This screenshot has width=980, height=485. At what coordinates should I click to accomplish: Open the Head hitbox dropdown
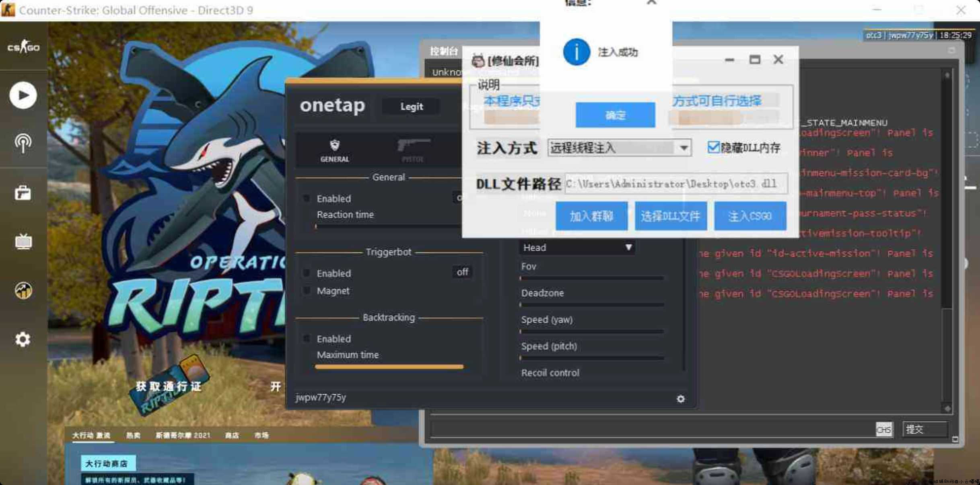tap(577, 247)
